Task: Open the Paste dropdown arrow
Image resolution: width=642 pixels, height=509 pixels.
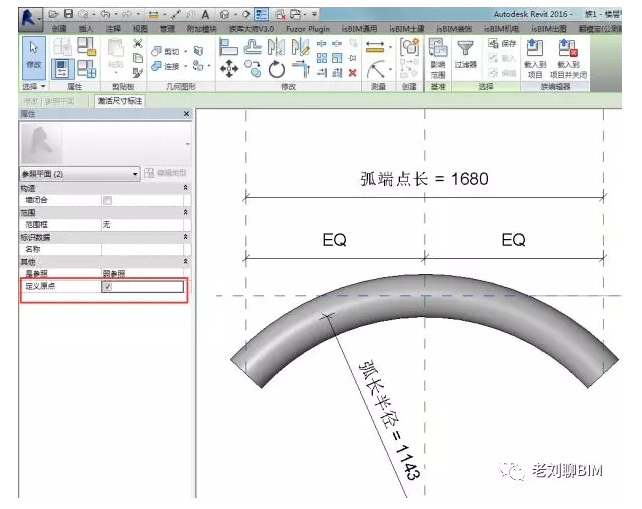Action: (116, 73)
